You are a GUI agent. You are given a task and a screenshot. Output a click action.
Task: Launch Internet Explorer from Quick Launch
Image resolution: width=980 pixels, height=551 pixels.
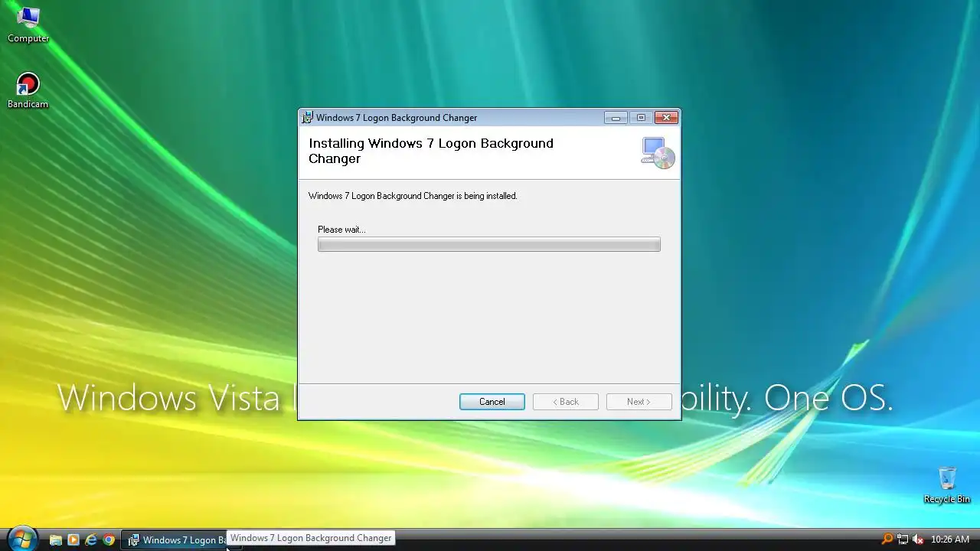point(91,540)
